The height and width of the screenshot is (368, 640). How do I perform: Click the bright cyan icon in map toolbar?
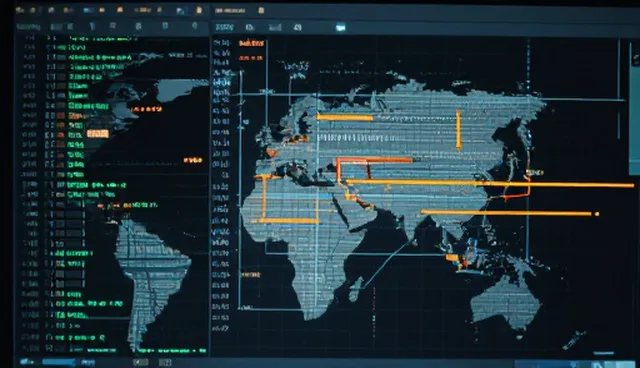coord(340,27)
